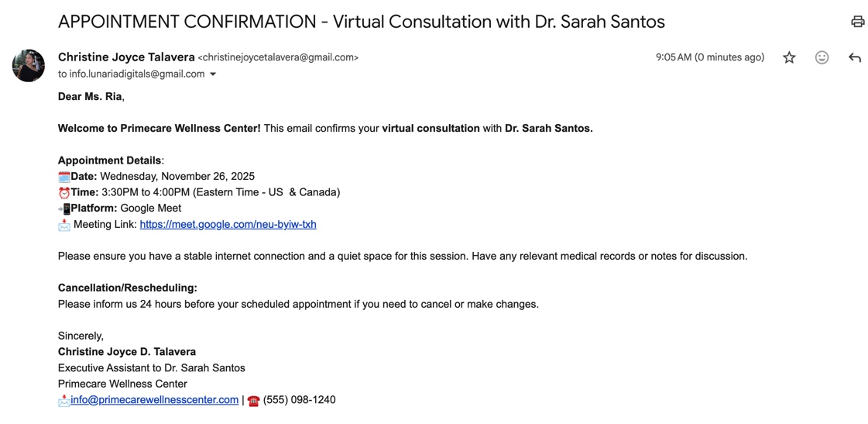
Task: Open the emoji reaction picker
Action: pyautogui.click(x=822, y=57)
